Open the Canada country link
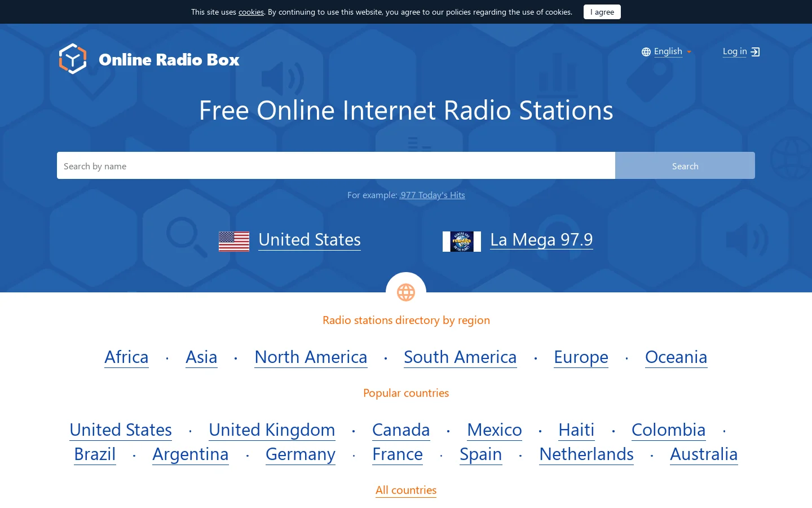 (401, 430)
